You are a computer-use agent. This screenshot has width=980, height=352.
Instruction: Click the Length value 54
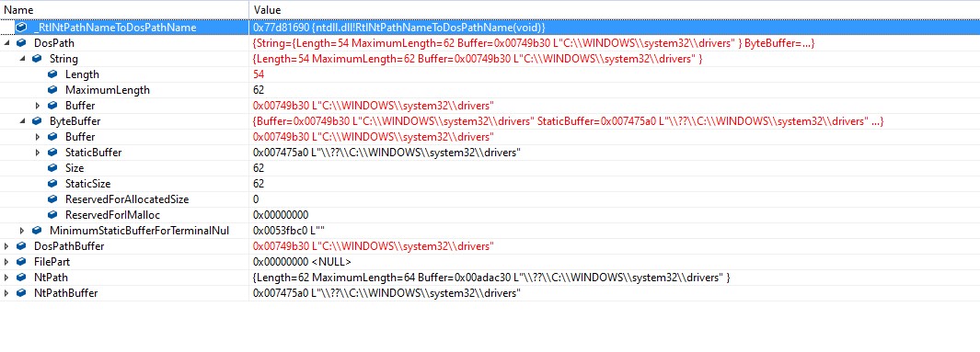[259, 74]
